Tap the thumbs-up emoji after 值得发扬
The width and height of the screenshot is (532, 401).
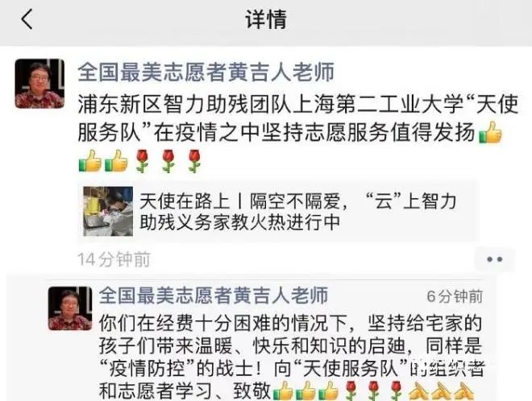click(490, 133)
